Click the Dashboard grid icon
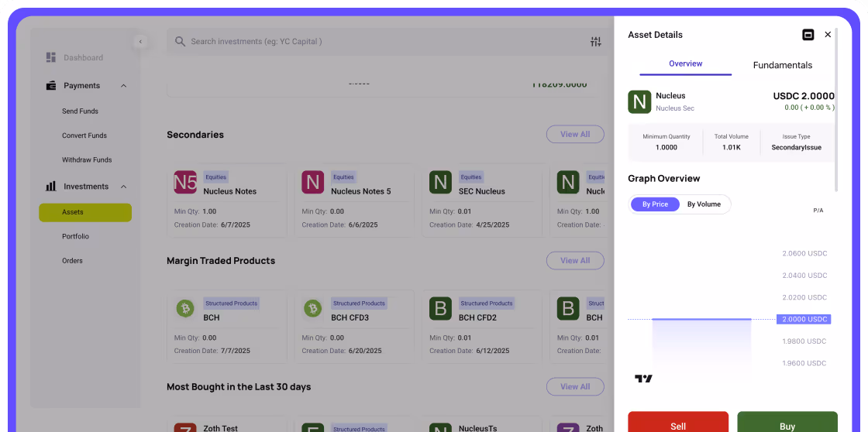 (x=51, y=57)
